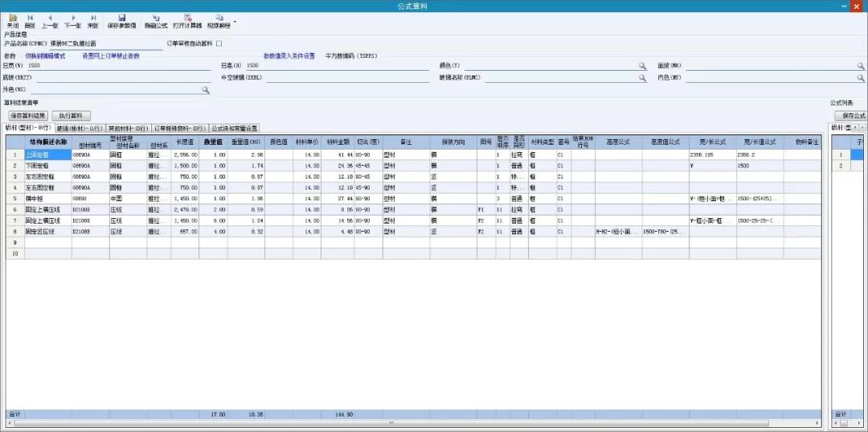Image resolution: width=868 pixels, height=432 pixels.
Task: Click row header number 6
Action: [x=15, y=209]
